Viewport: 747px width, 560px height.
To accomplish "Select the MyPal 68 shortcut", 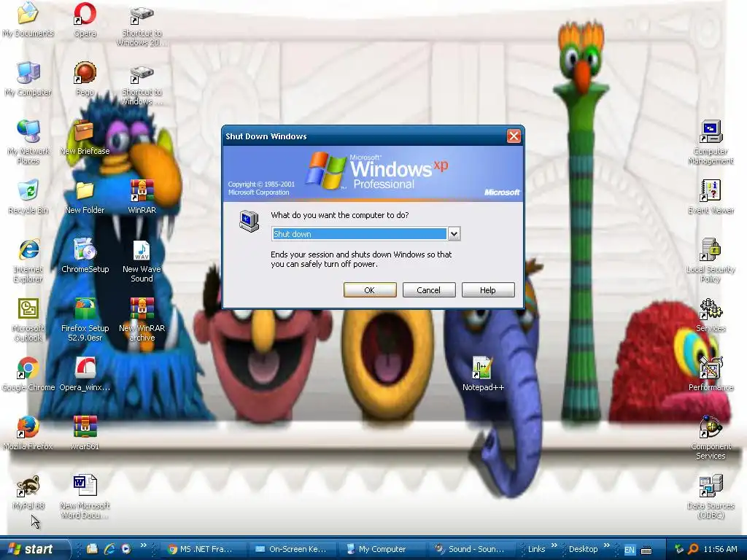I will click(x=28, y=492).
